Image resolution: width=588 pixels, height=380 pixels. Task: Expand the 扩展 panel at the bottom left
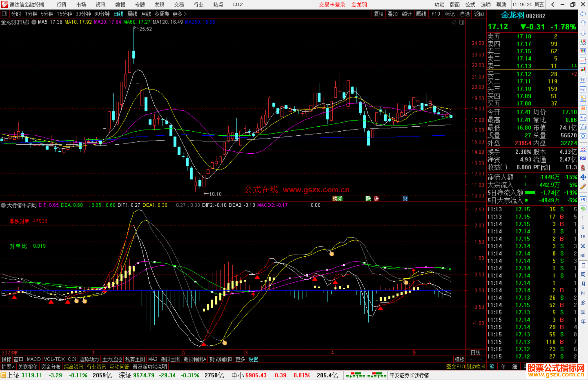pos(8,367)
